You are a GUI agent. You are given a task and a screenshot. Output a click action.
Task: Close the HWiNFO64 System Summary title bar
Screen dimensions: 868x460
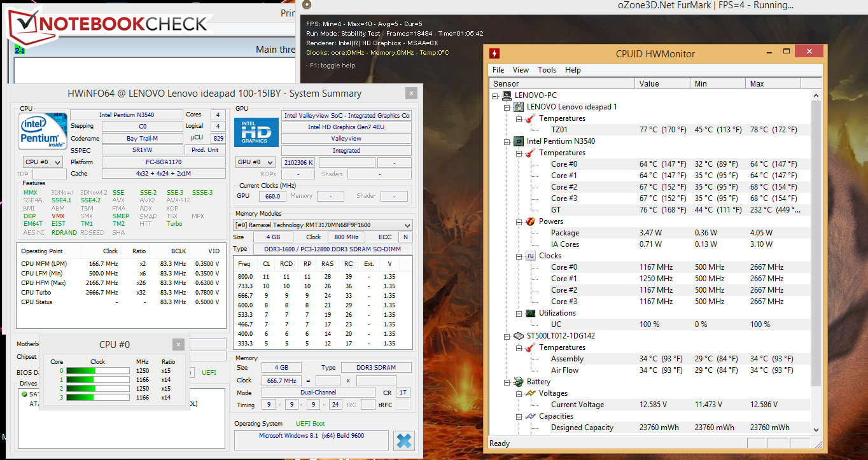click(x=412, y=93)
